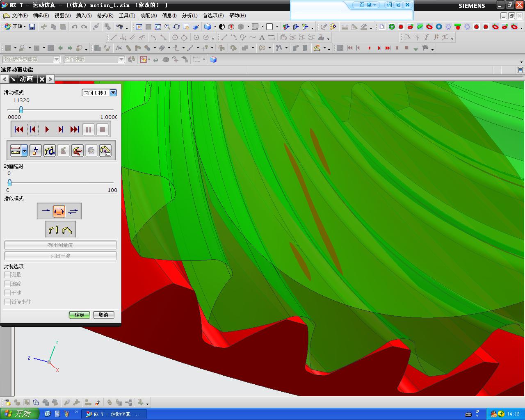This screenshot has height=420, width=525.
Task: Click the text A tool icon
Action: click(x=262, y=37)
